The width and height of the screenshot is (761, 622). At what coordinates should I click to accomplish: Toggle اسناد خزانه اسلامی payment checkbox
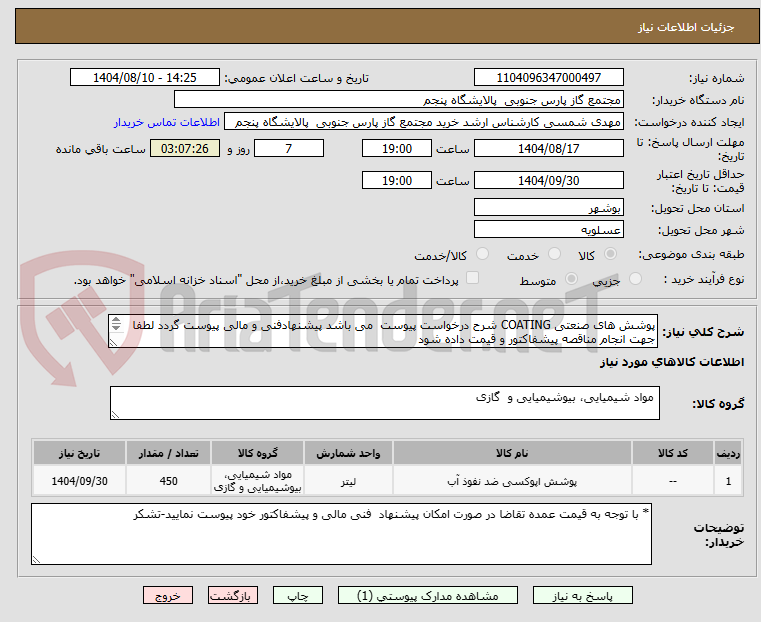(x=472, y=278)
